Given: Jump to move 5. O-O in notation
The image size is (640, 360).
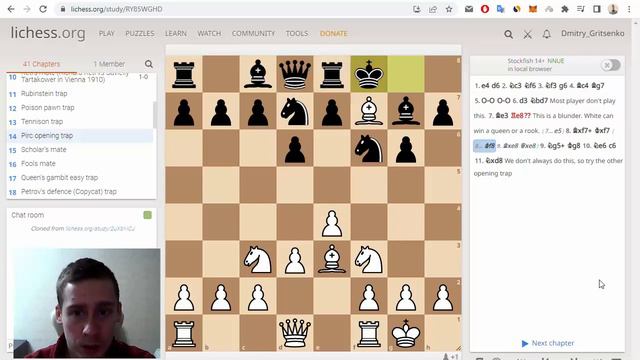Looking at the screenshot, I should (x=488, y=101).
